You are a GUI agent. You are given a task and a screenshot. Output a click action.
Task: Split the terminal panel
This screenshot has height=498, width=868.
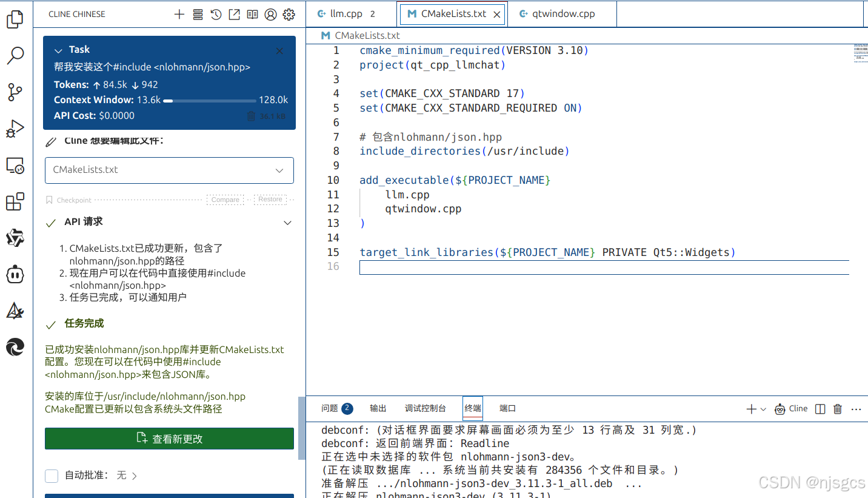(x=820, y=409)
